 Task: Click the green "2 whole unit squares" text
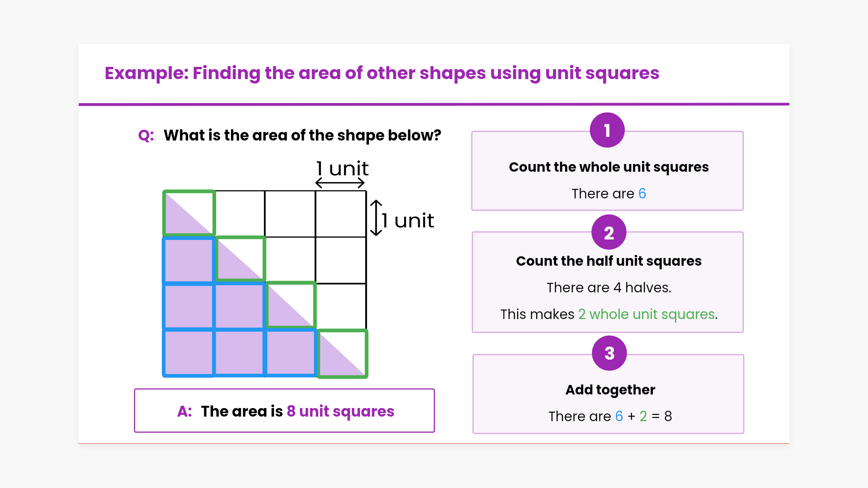pyautogui.click(x=646, y=314)
